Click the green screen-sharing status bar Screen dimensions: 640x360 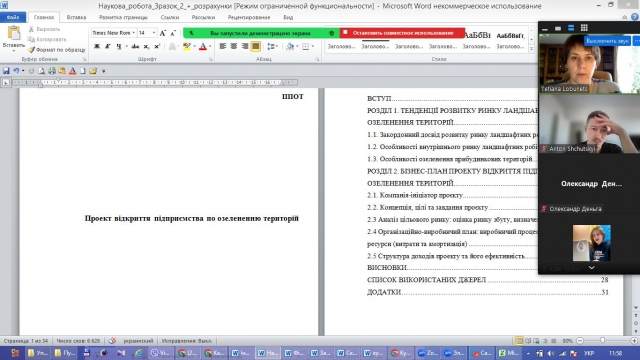(261, 33)
